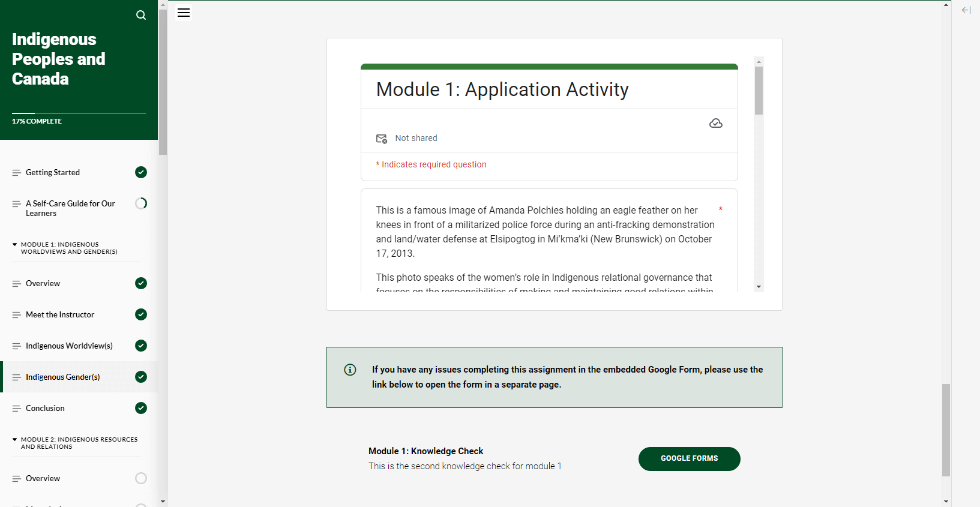This screenshot has width=980, height=507.
Task: Click the embedded form scroll up arrow
Action: tap(759, 61)
